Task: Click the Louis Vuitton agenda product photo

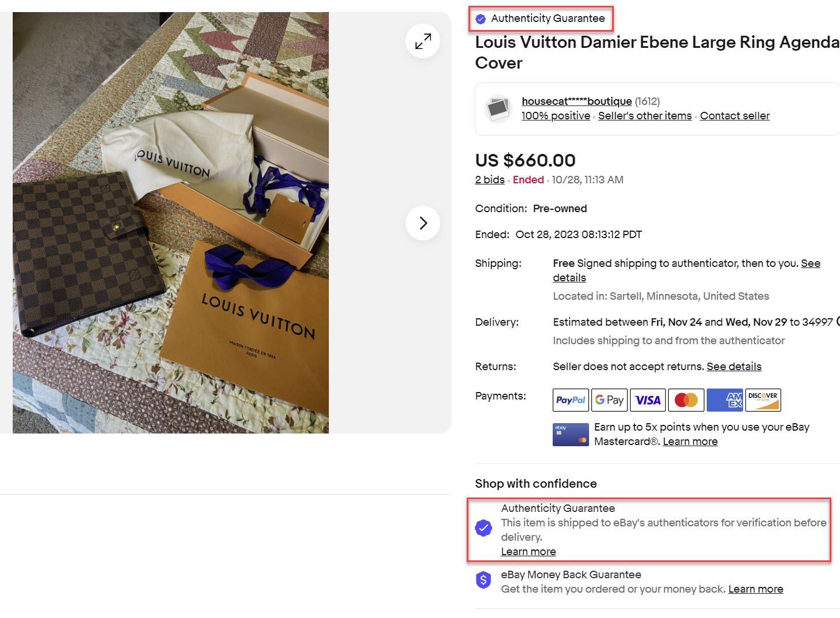Action: 171,223
